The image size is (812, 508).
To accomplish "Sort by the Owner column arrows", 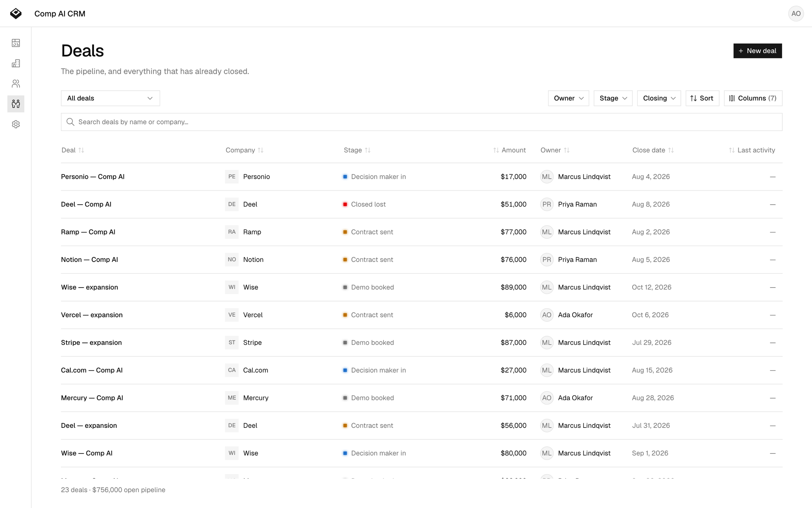I will coord(567,150).
